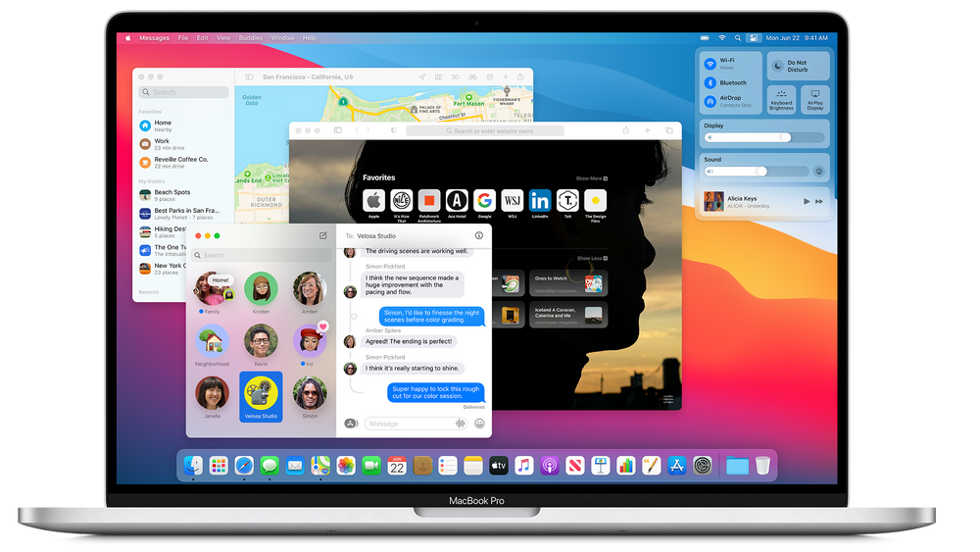
Task: Open the Window menu
Action: [282, 38]
